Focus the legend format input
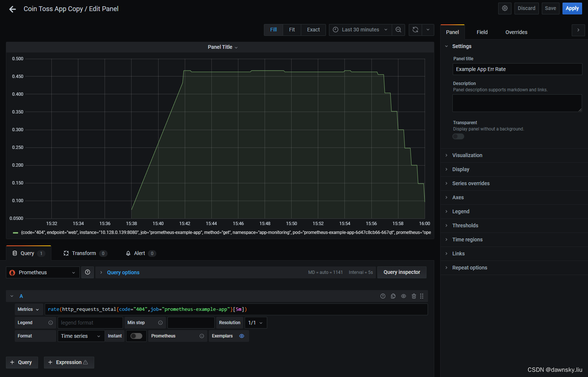The width and height of the screenshot is (588, 377). point(90,323)
